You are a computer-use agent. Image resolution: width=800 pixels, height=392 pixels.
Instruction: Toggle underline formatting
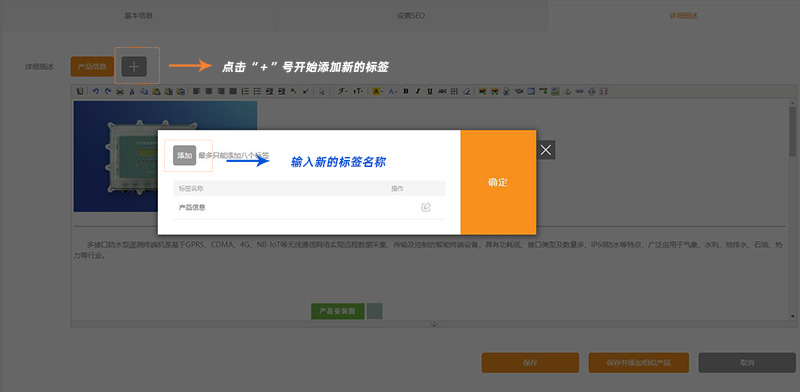(430, 91)
